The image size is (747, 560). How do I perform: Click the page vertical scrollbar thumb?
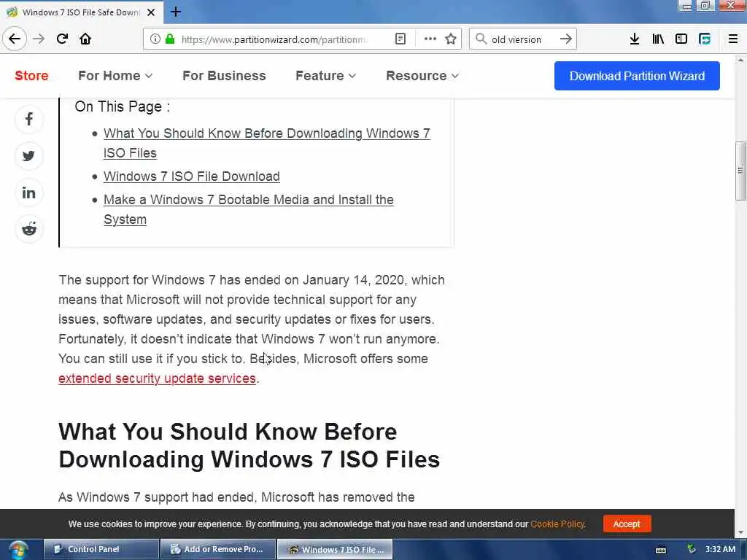pyautogui.click(x=740, y=171)
